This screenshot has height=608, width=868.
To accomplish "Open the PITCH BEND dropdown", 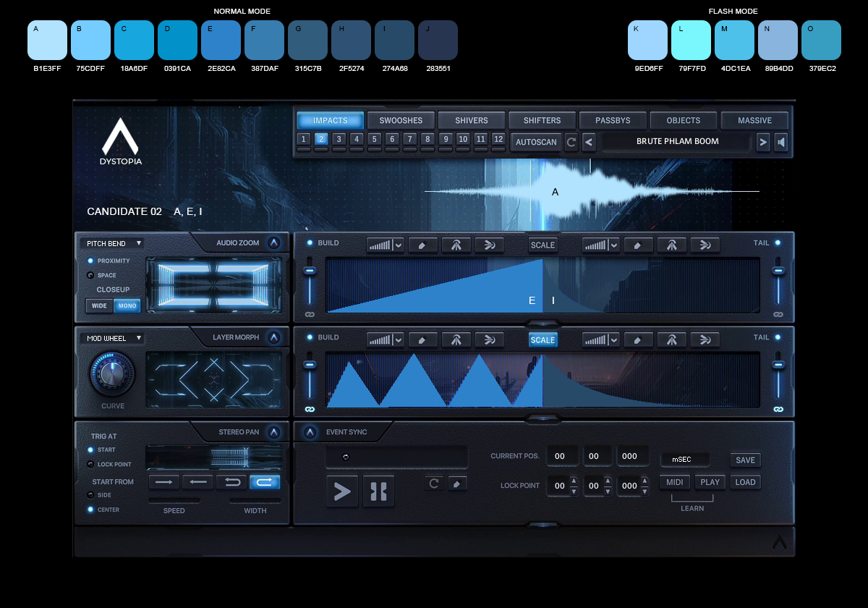I will [111, 243].
